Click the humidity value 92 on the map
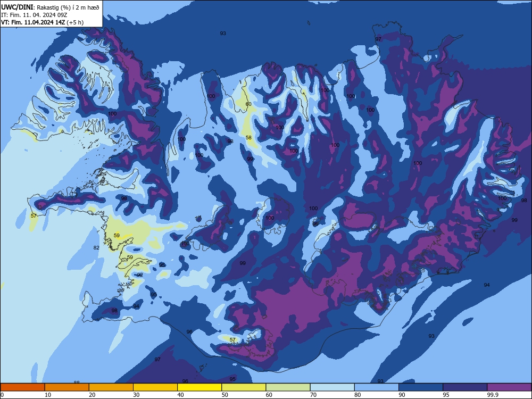The image size is (532, 399). pos(140,275)
